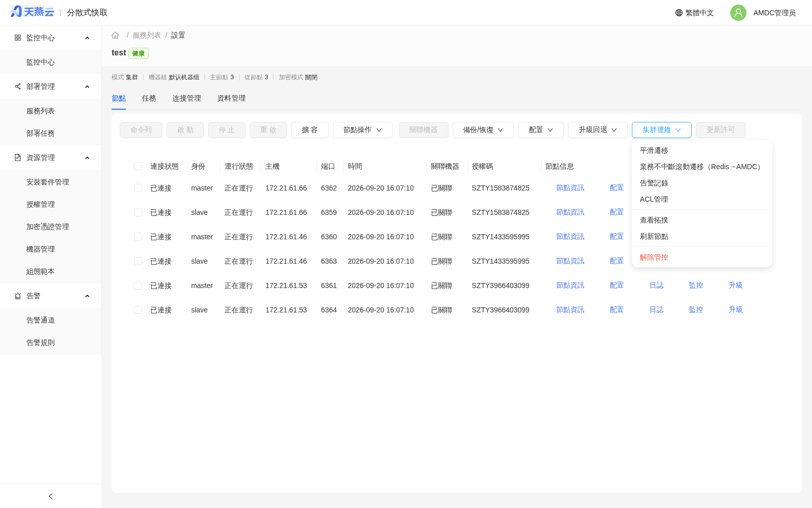This screenshot has height=508, width=812.
Task: Open the 備份/恢復 dropdown
Action: pyautogui.click(x=483, y=130)
